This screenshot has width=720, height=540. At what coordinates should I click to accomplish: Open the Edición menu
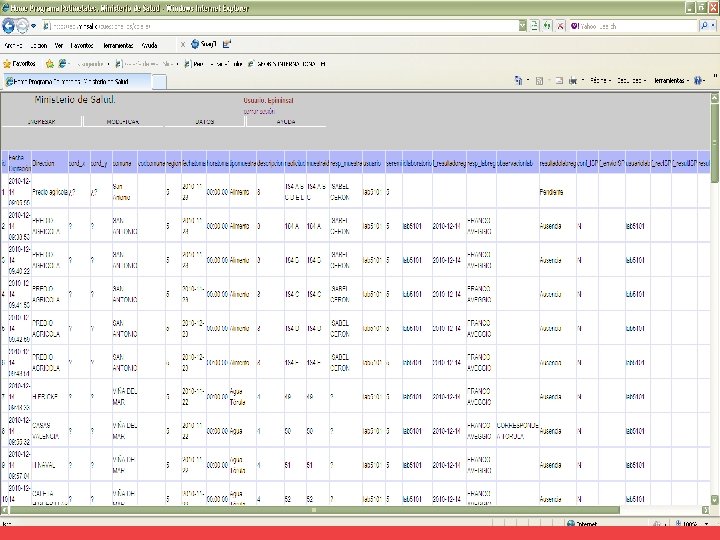39,45
